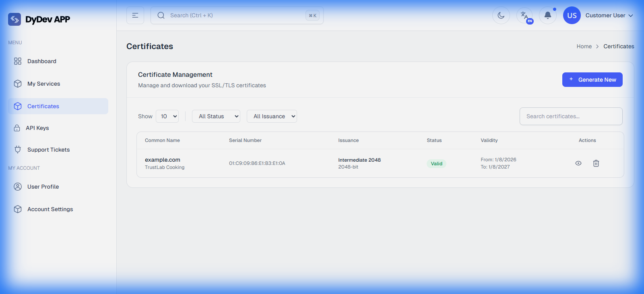The width and height of the screenshot is (644, 294).
Task: Open Support Tickets from sidebar menu
Action: point(48,150)
